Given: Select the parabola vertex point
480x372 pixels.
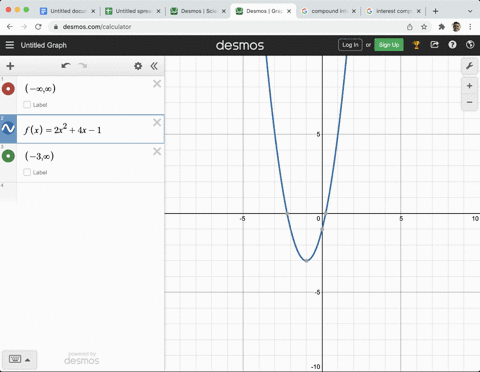Looking at the screenshot, I should (x=306, y=261).
